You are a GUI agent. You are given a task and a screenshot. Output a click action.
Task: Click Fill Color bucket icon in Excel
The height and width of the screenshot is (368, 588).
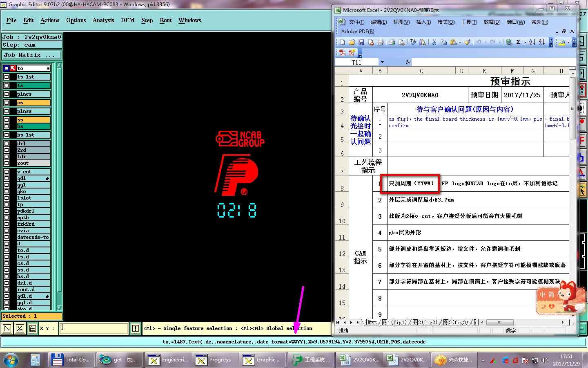tap(562, 42)
